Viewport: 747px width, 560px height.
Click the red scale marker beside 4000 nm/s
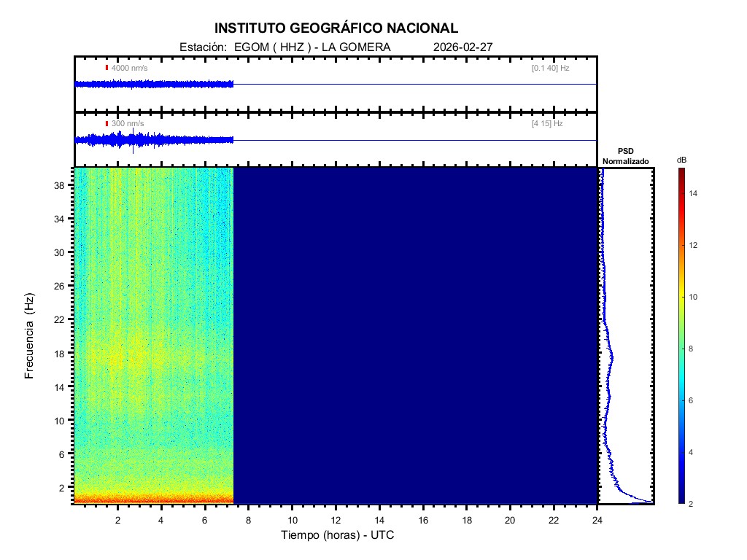tap(107, 68)
